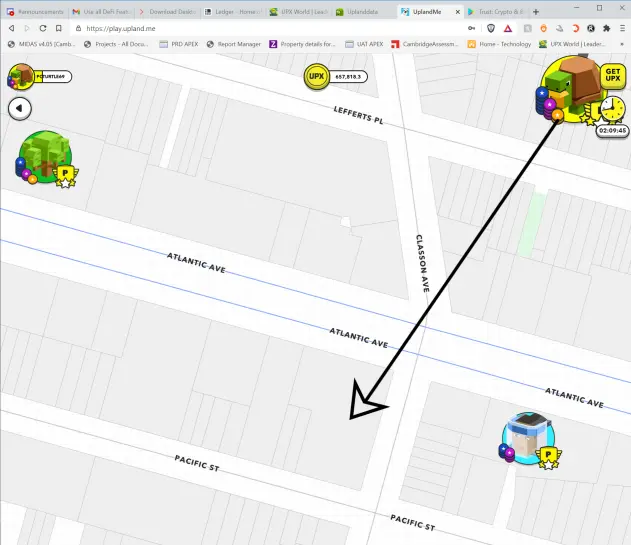Click the yellow UPX coin icon
The image size is (631, 545).
tap(317, 76)
